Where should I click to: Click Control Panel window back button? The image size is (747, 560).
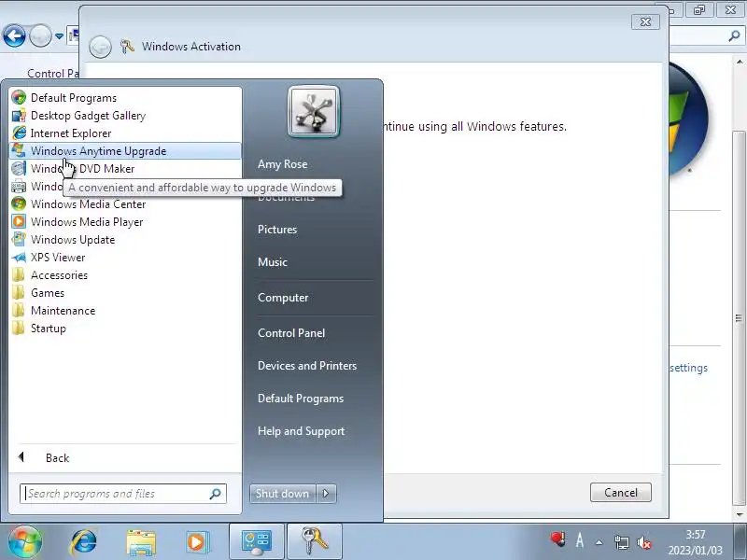[x=14, y=35]
